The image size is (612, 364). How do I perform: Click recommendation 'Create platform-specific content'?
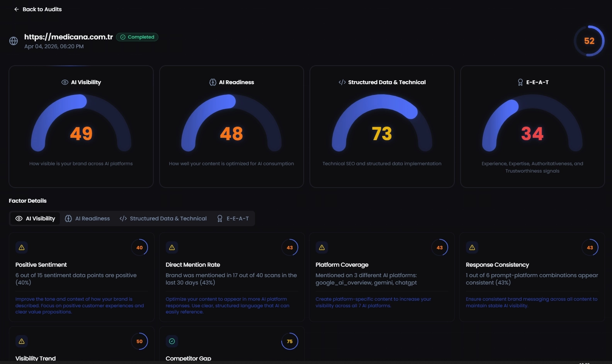[x=373, y=302]
